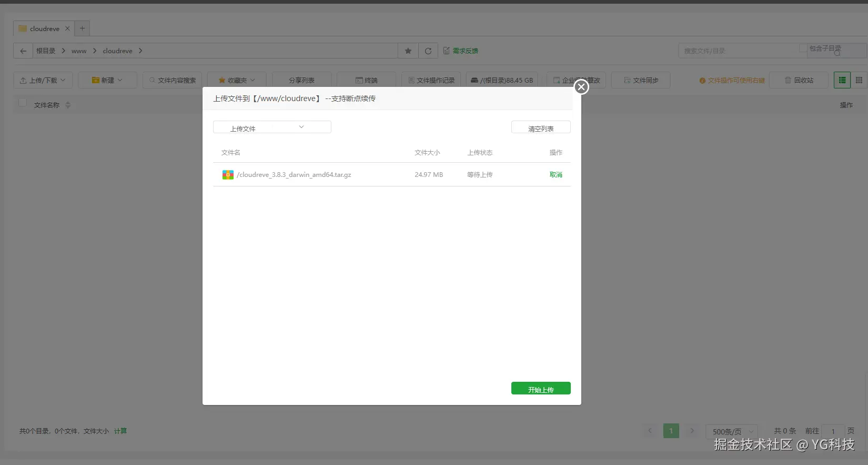Click 取消 to cancel the queued file
The image size is (868, 465).
[x=556, y=175]
